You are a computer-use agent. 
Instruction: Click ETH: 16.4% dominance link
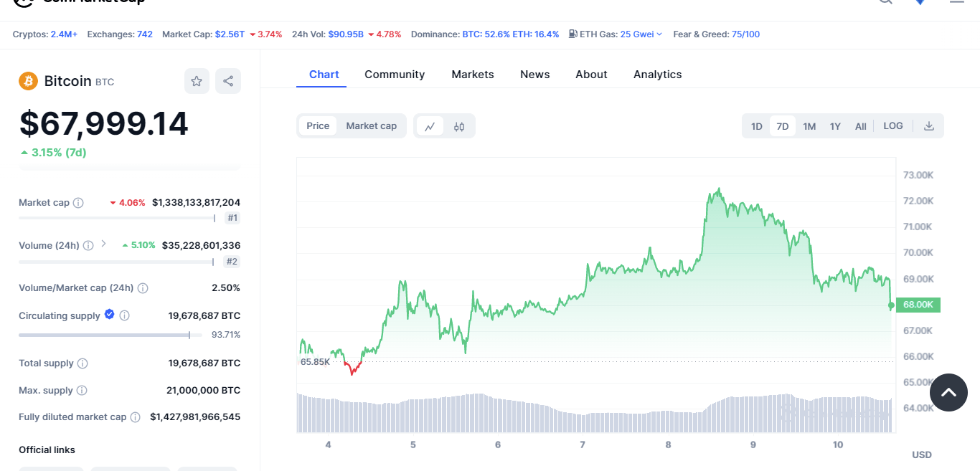pyautogui.click(x=536, y=34)
